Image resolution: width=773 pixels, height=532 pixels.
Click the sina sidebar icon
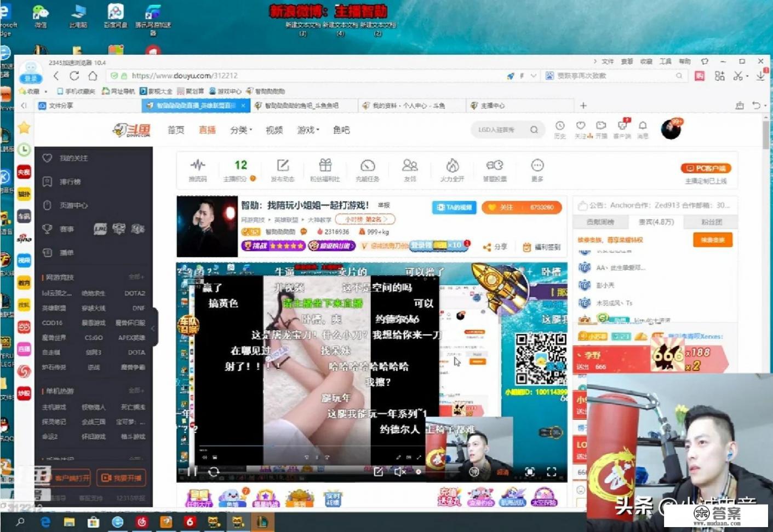click(24, 238)
